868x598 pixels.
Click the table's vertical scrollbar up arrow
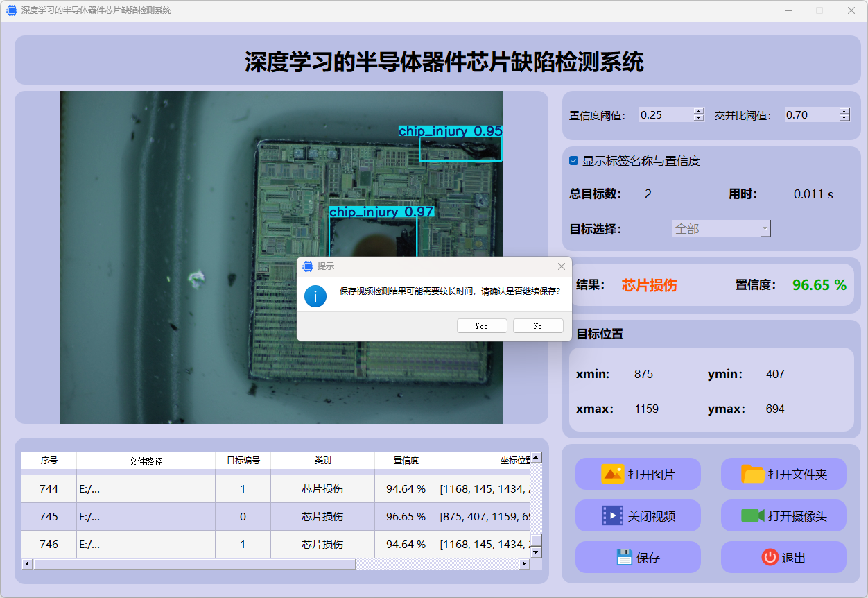tap(536, 458)
